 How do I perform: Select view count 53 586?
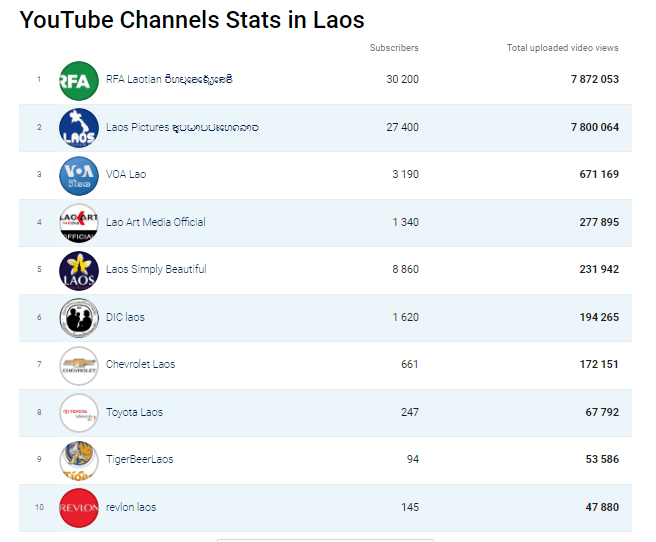point(602,459)
